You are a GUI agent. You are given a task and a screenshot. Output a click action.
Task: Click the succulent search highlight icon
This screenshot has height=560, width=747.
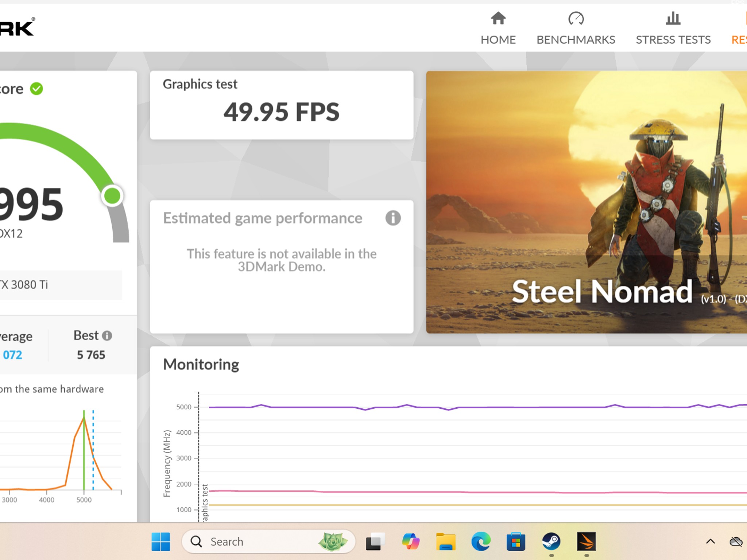[333, 542]
